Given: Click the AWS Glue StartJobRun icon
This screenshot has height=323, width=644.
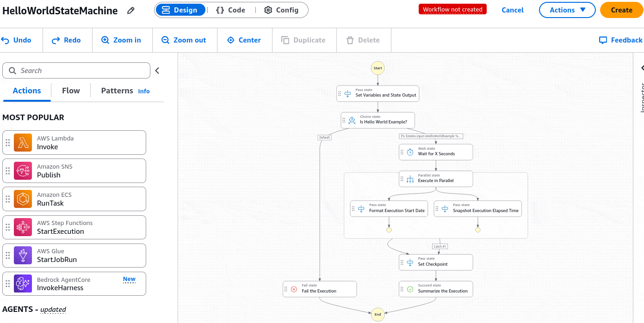Looking at the screenshot, I should point(23,256).
